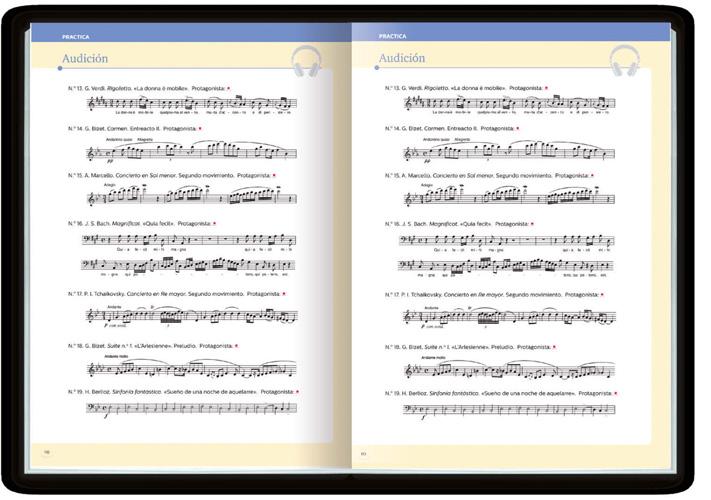Image resolution: width=711 pixels, height=500 pixels.
Task: Click the Berlioz bass clef staff, right page
Action: [x=510, y=411]
